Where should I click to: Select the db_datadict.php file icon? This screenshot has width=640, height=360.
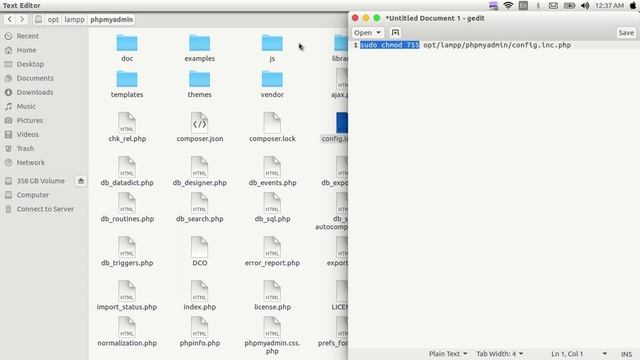point(127,167)
